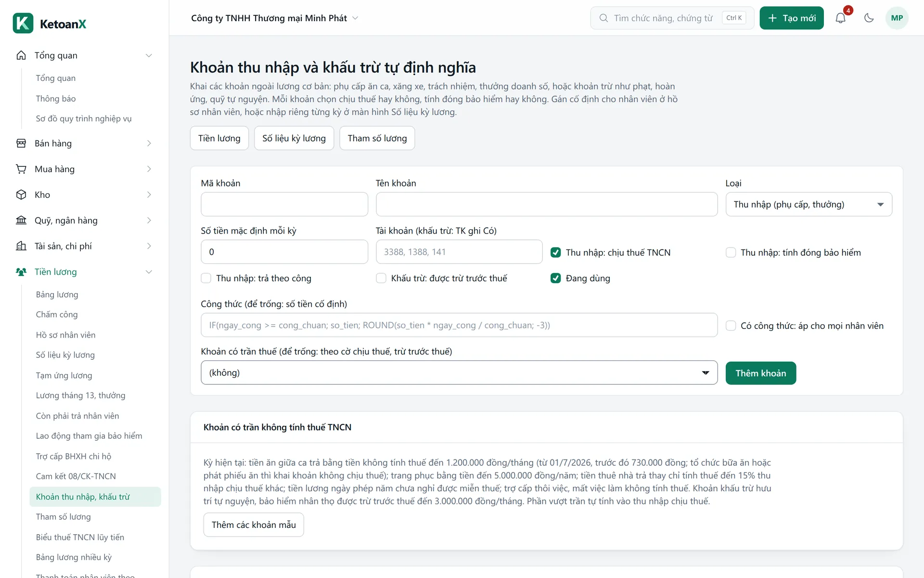924x578 pixels.
Task: Click the Tiền lương people icon
Action: tap(21, 272)
